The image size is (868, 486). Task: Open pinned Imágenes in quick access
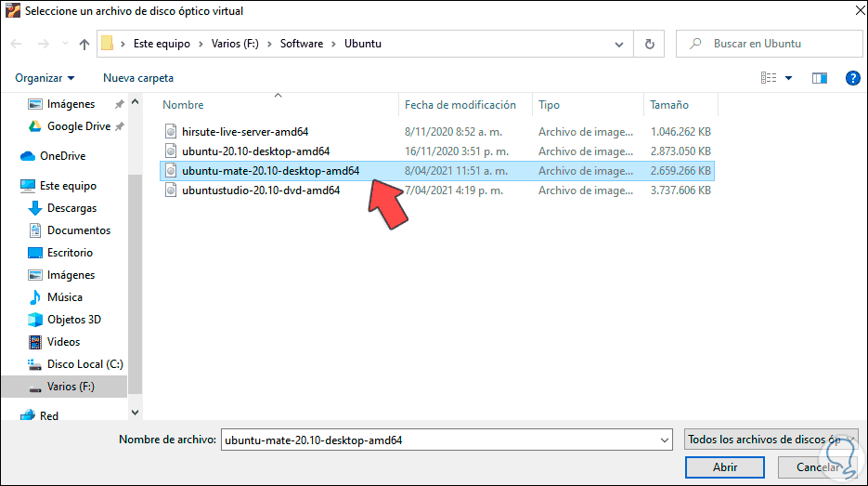pos(71,104)
